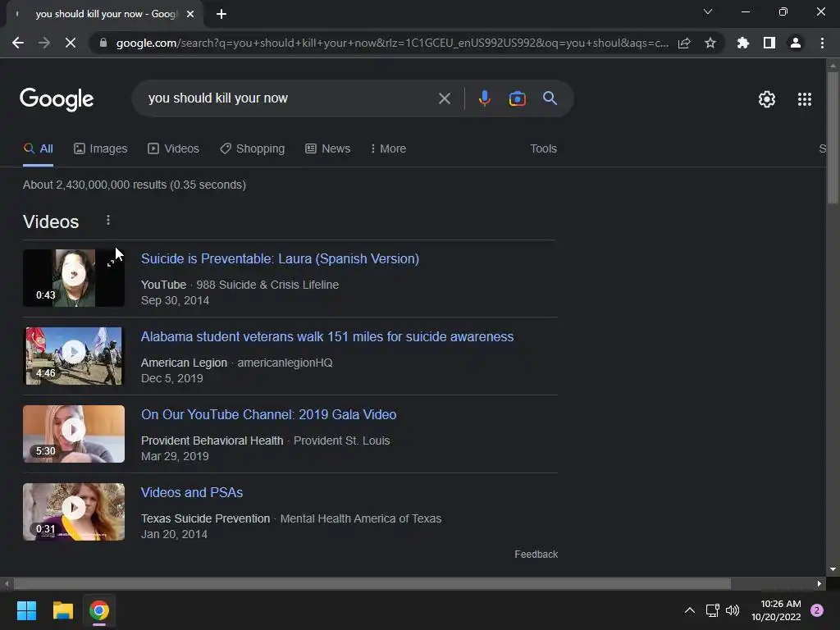The height and width of the screenshot is (630, 840).
Task: Stop loading the page
Action: pos(71,43)
